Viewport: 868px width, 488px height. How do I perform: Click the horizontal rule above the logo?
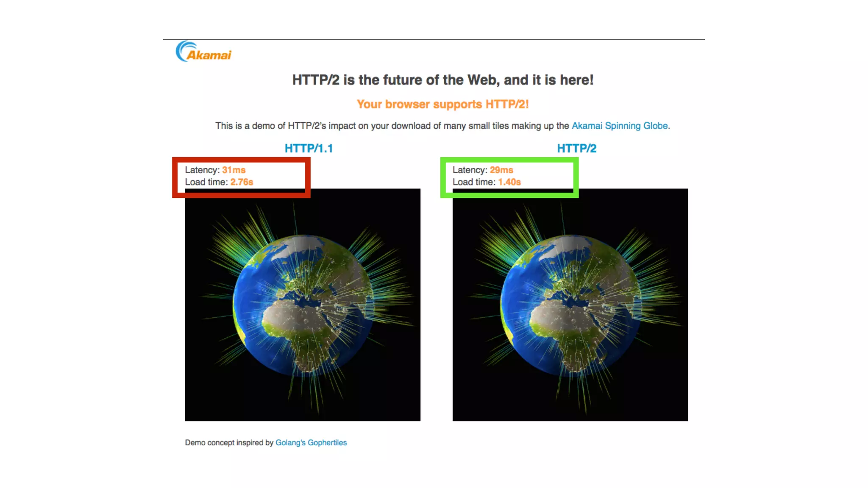click(x=434, y=40)
